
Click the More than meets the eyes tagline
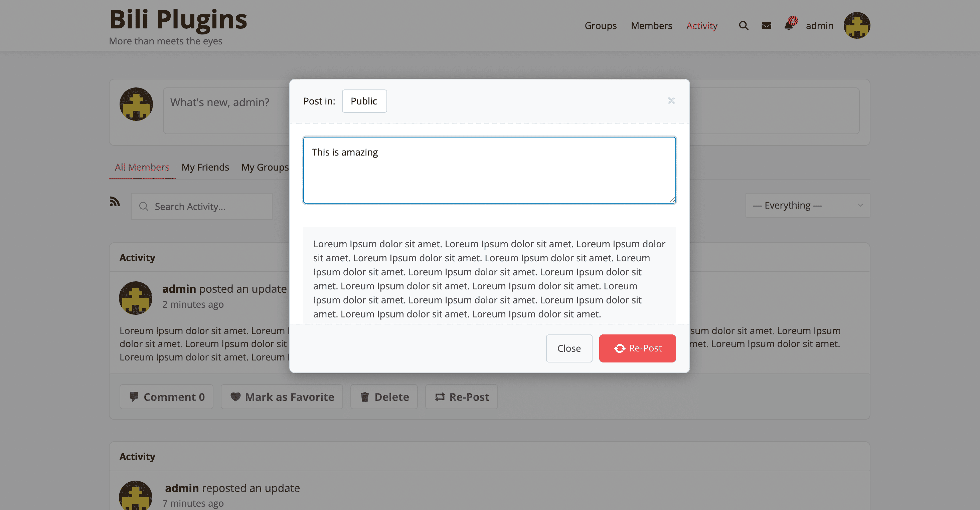(x=165, y=41)
